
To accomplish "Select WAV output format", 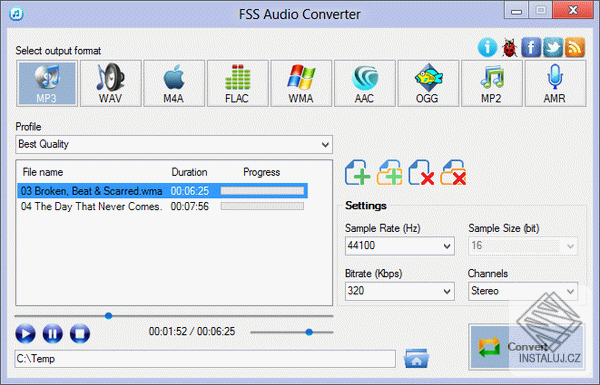I will (111, 83).
